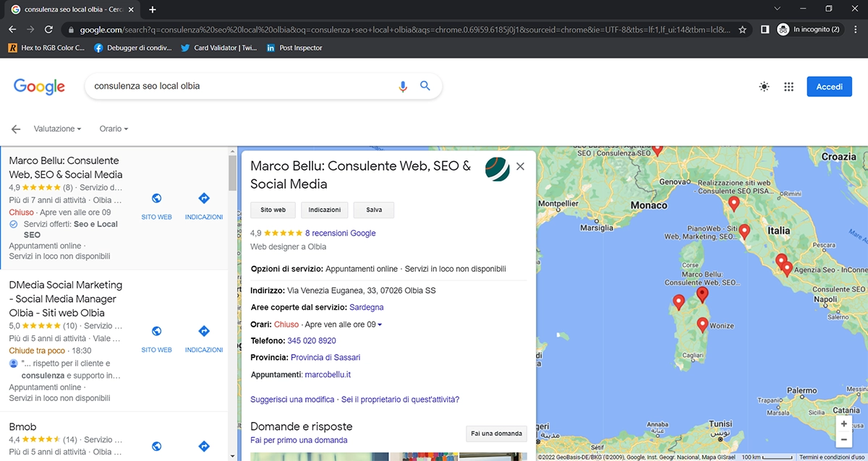Open Bmob listing website globe icon
The width and height of the screenshot is (868, 461).
pos(156,447)
